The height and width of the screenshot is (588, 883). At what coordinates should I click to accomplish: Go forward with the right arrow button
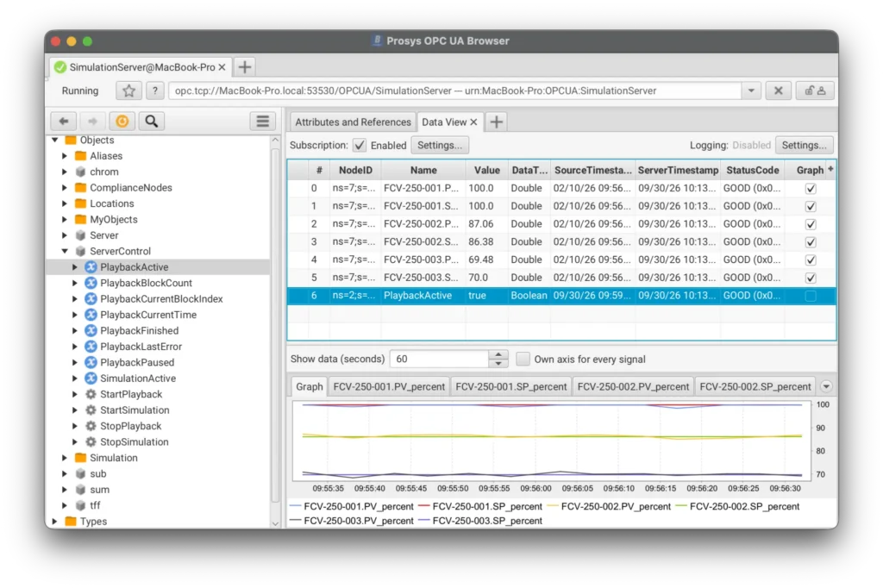coord(92,121)
